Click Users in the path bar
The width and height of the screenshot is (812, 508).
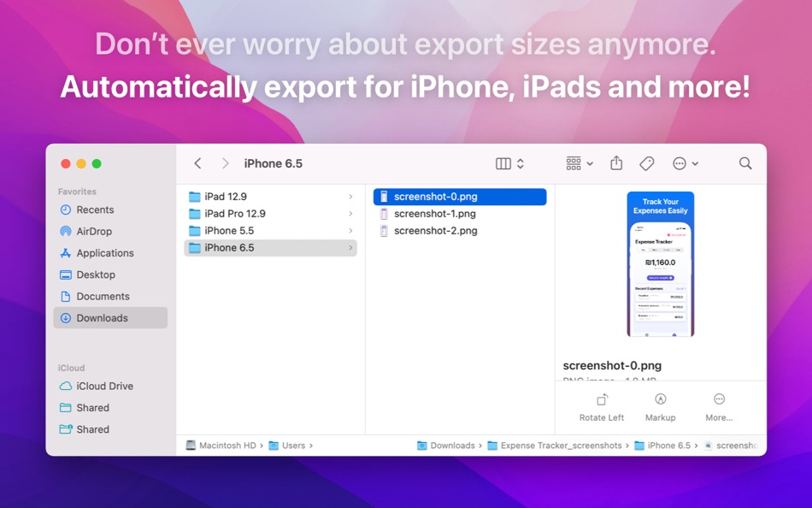pos(287,446)
